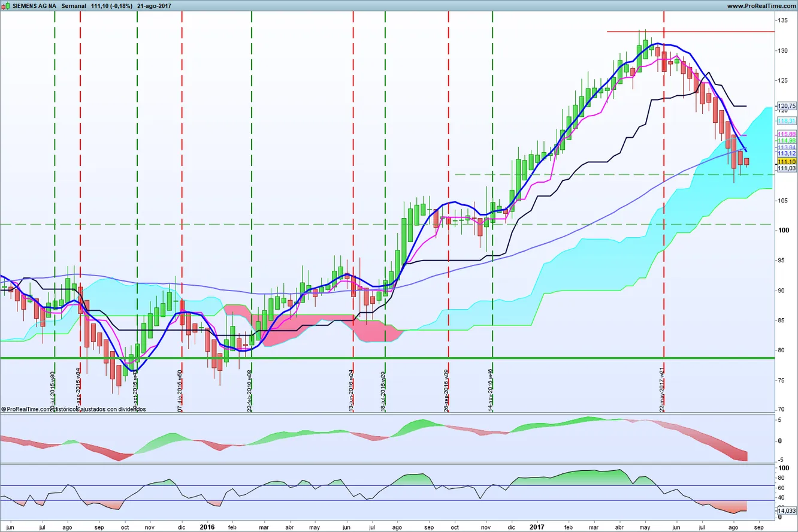Select the 13-jun-2016 w24 marker label
This screenshot has height=532, width=798.
352,391
